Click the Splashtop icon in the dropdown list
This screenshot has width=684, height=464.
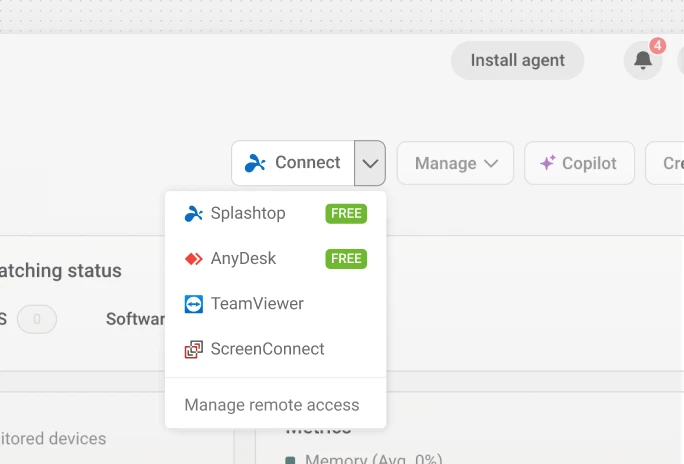(194, 213)
